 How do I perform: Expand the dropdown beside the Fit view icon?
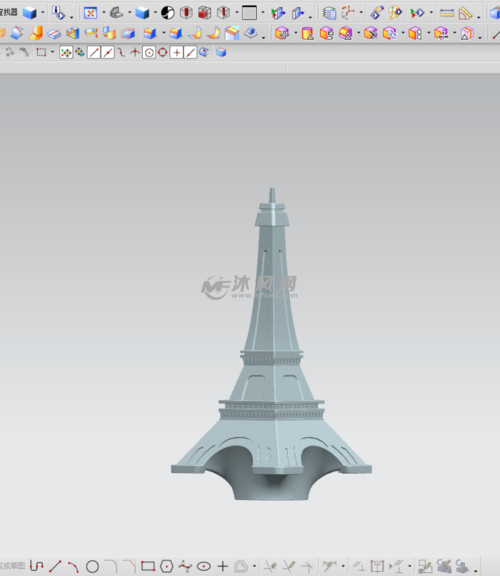(x=104, y=13)
